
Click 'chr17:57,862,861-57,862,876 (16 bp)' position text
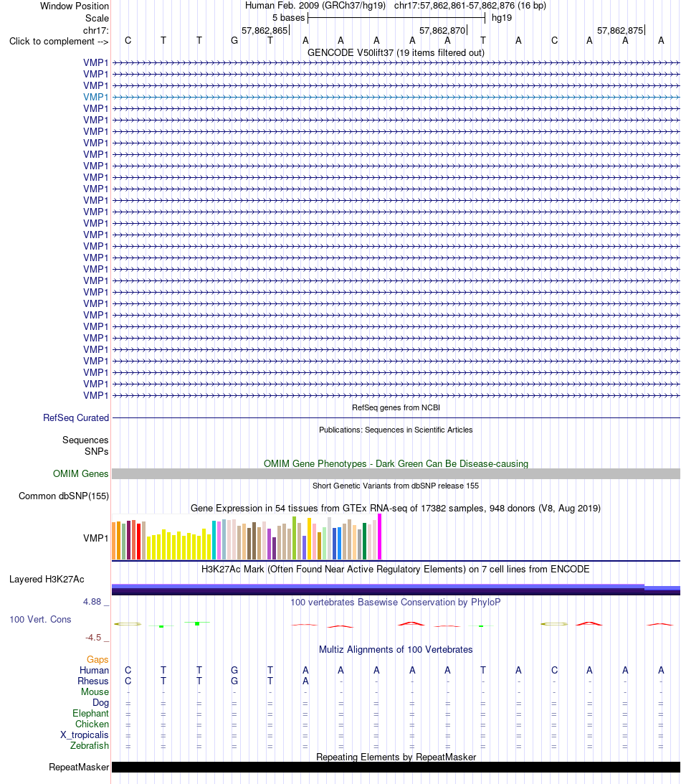click(470, 6)
